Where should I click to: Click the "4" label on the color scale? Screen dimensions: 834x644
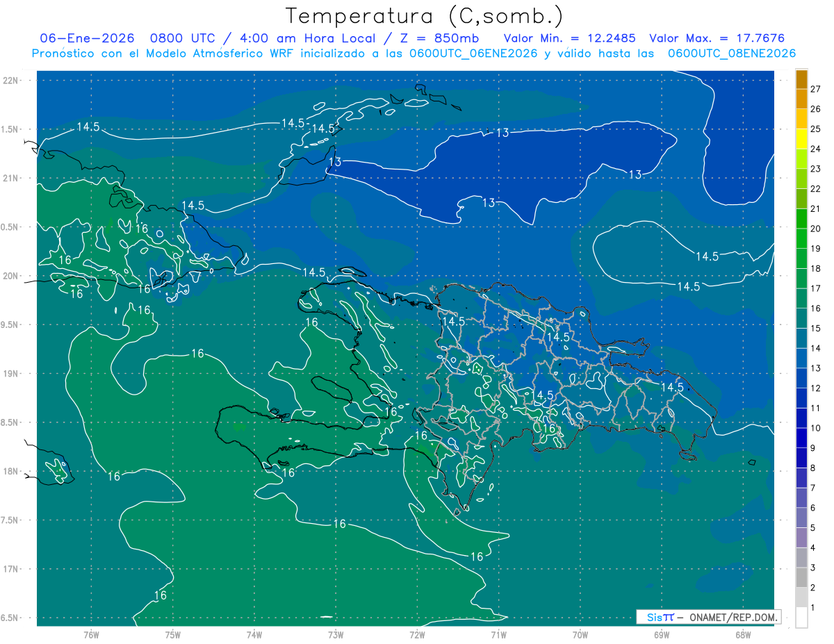(813, 548)
